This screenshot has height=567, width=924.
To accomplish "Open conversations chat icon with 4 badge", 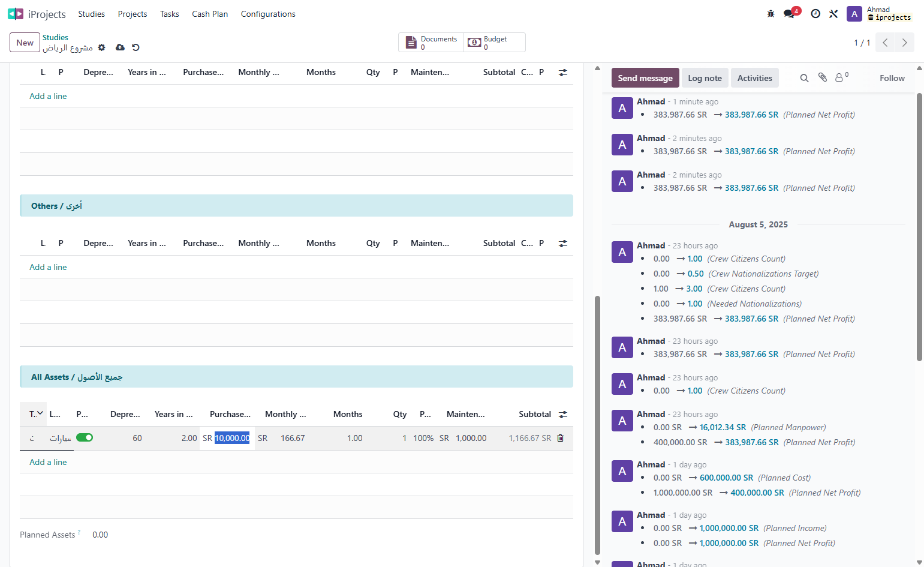I will [790, 13].
